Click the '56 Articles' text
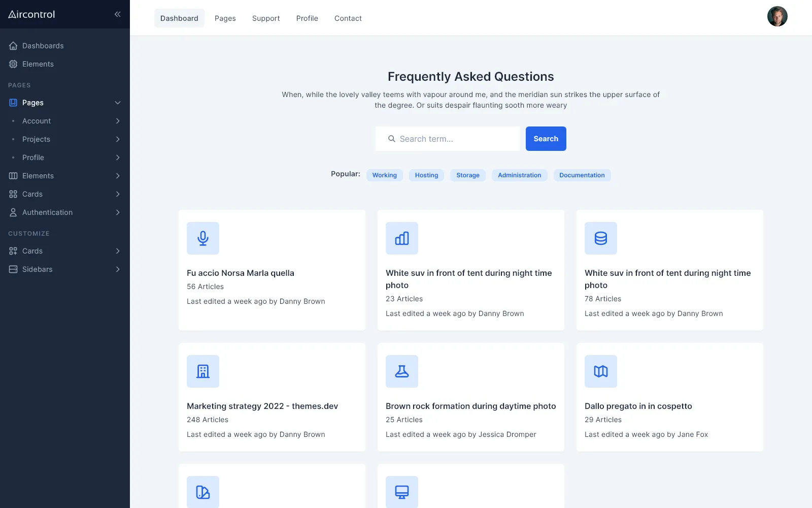The width and height of the screenshot is (812, 508). (x=205, y=287)
